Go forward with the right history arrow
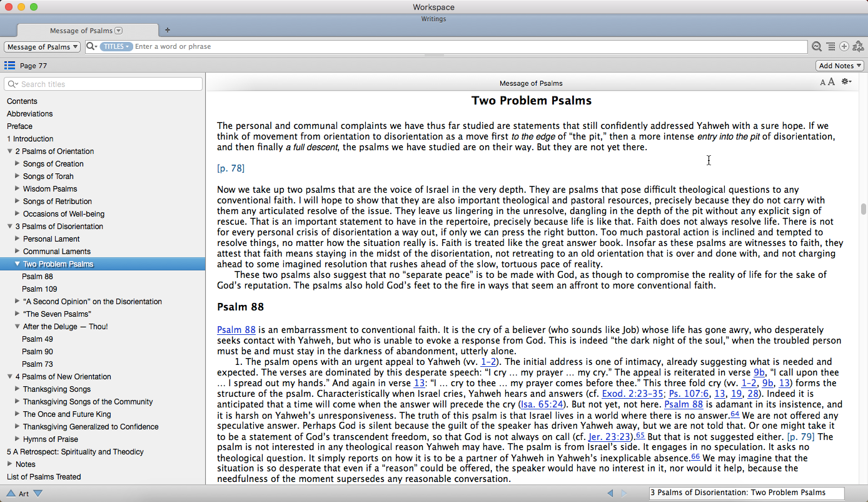 coord(624,493)
